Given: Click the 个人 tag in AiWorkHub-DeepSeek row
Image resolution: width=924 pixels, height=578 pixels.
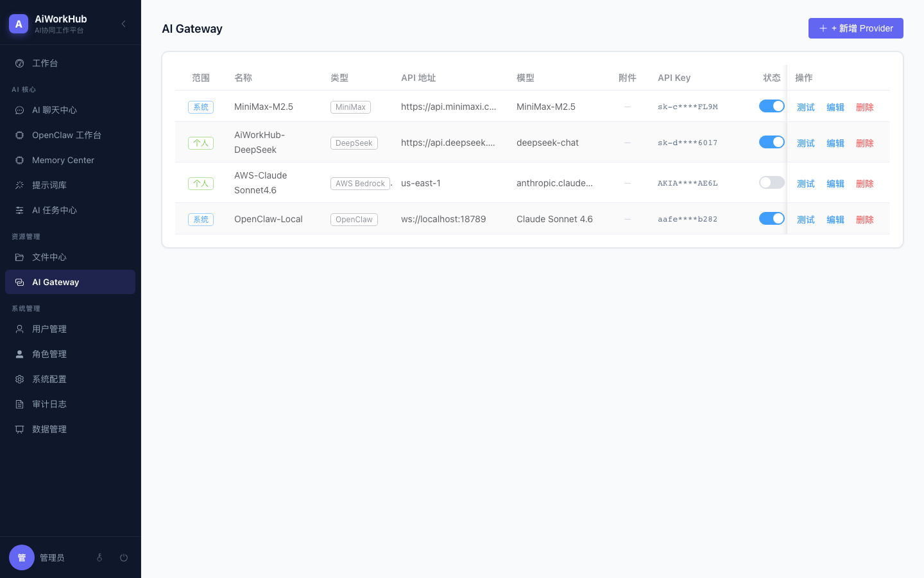Looking at the screenshot, I should [201, 143].
